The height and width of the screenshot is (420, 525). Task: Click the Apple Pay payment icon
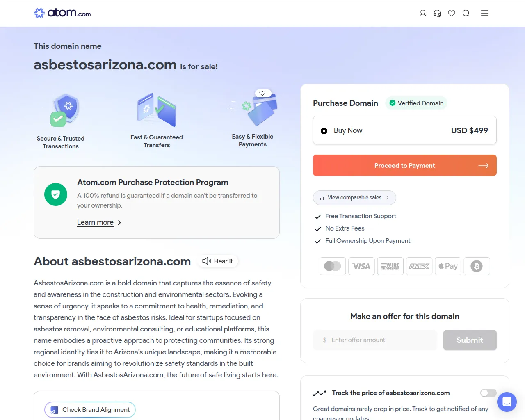point(448,266)
